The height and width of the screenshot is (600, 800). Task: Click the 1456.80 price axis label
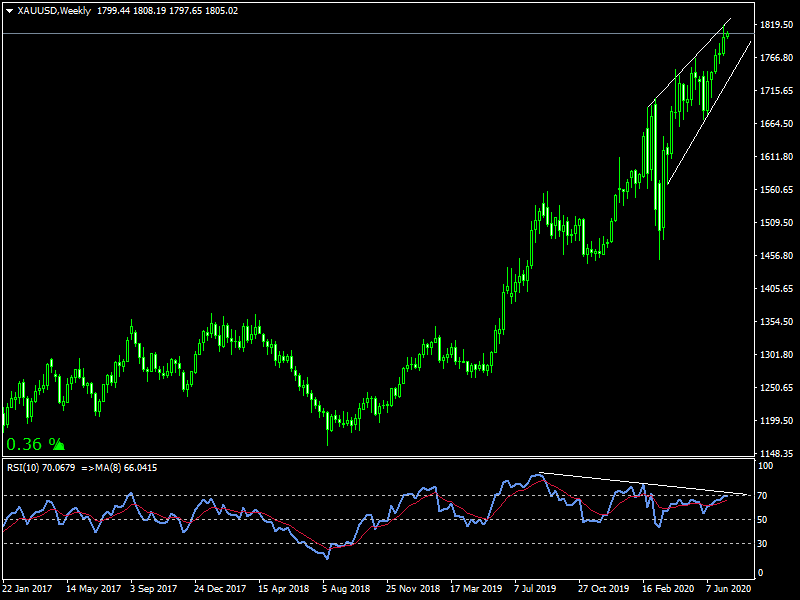(776, 256)
